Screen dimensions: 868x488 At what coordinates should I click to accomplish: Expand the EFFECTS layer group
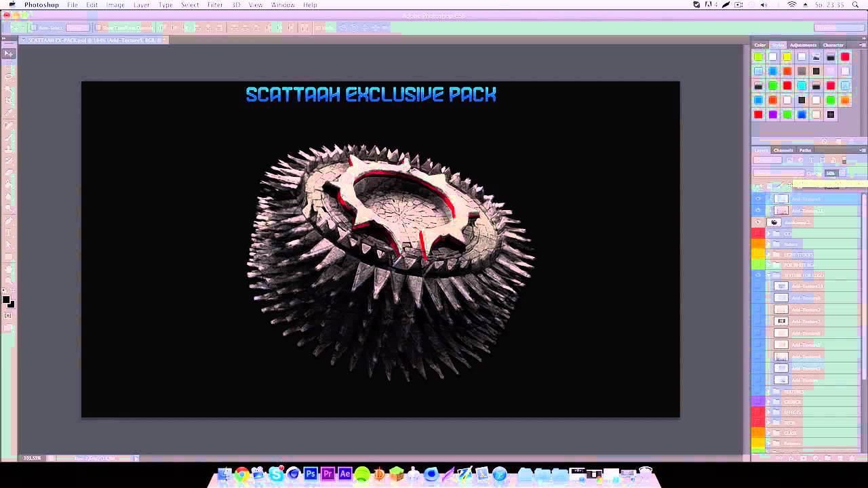pos(768,412)
